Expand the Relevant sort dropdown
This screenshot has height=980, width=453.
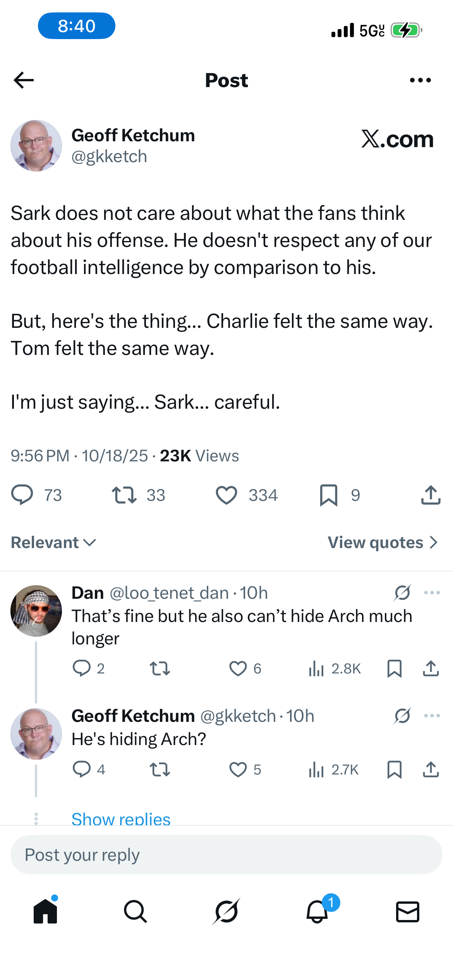pos(53,543)
